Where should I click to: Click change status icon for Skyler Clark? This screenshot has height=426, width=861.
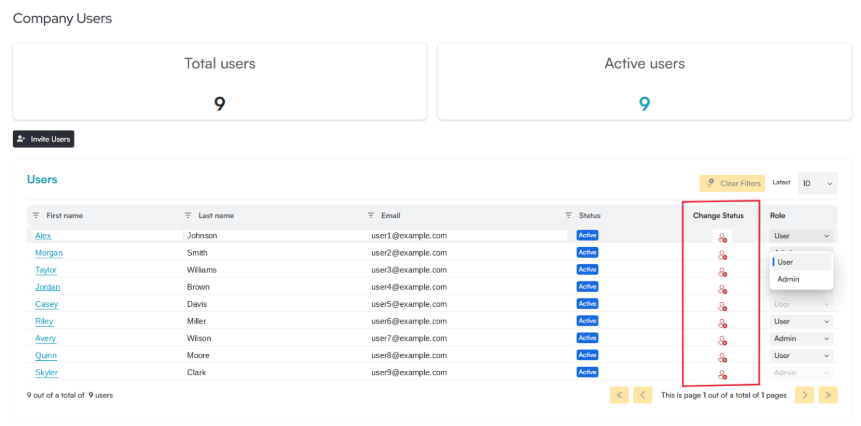tap(722, 375)
